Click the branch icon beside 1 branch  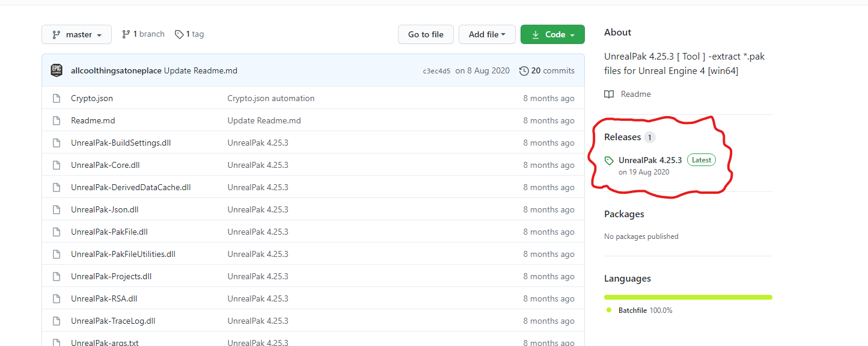click(x=126, y=34)
